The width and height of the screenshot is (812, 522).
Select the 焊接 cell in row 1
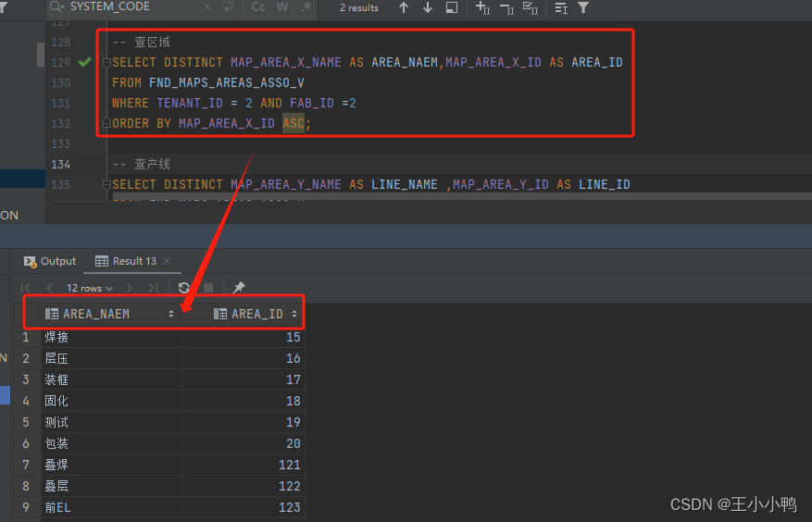tap(112, 337)
